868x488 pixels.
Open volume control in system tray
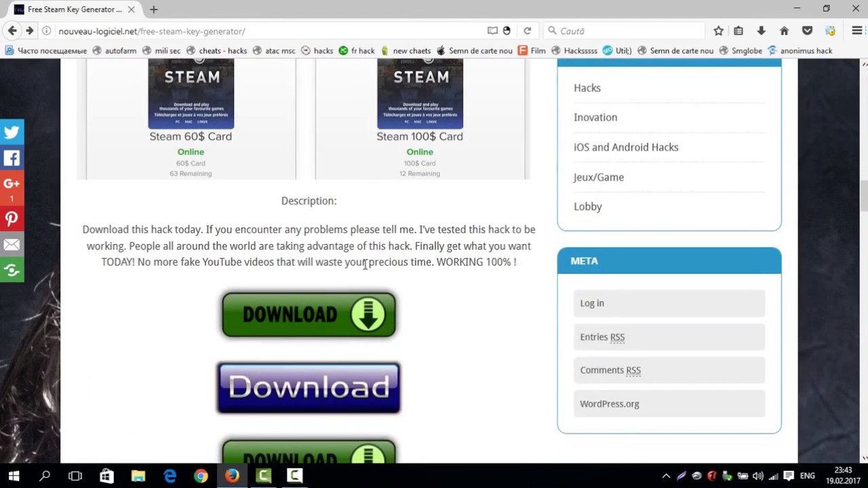click(757, 476)
